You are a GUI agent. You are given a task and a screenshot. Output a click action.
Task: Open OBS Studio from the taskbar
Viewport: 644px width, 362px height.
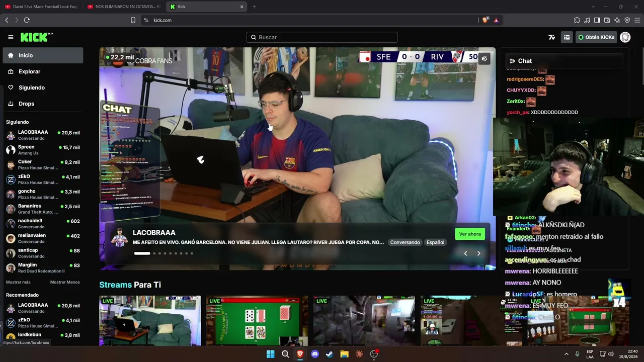pyautogui.click(x=374, y=354)
